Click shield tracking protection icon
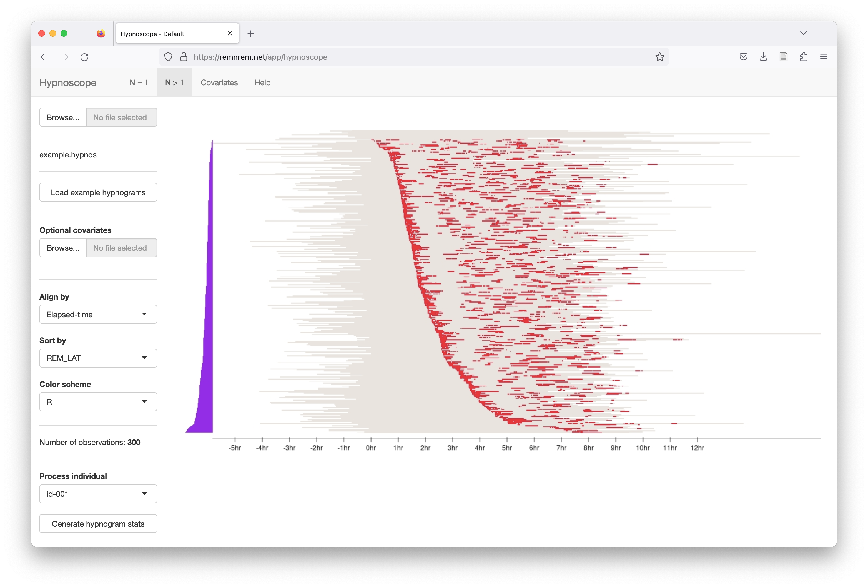 click(169, 57)
